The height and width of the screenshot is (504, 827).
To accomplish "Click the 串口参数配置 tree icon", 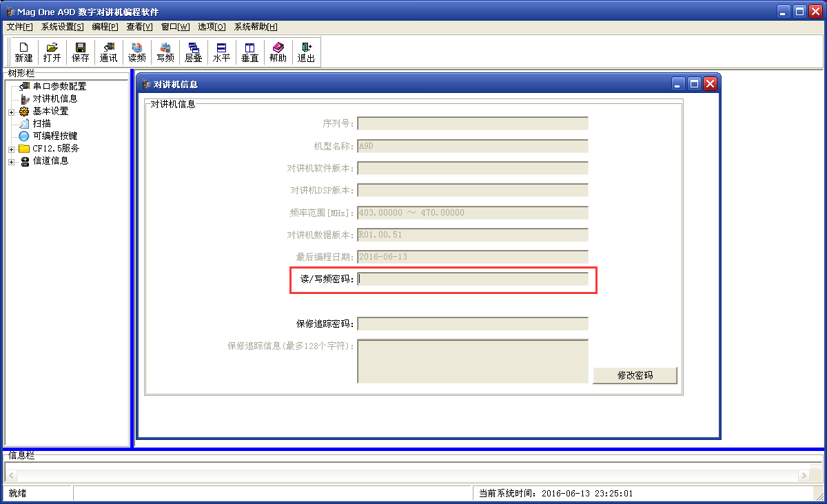I will tap(25, 86).
